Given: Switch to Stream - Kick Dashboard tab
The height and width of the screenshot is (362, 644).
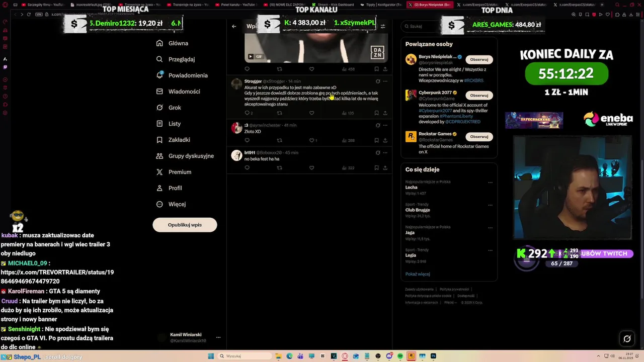Looking at the screenshot, I should (333, 5).
